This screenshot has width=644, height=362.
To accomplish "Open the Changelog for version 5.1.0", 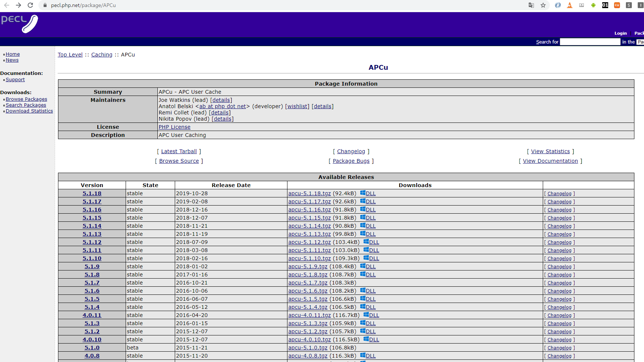I will [x=559, y=348].
